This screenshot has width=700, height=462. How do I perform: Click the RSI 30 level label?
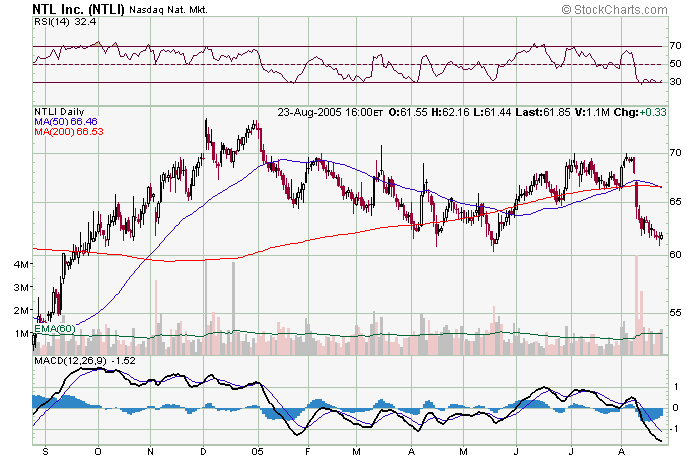click(x=675, y=82)
